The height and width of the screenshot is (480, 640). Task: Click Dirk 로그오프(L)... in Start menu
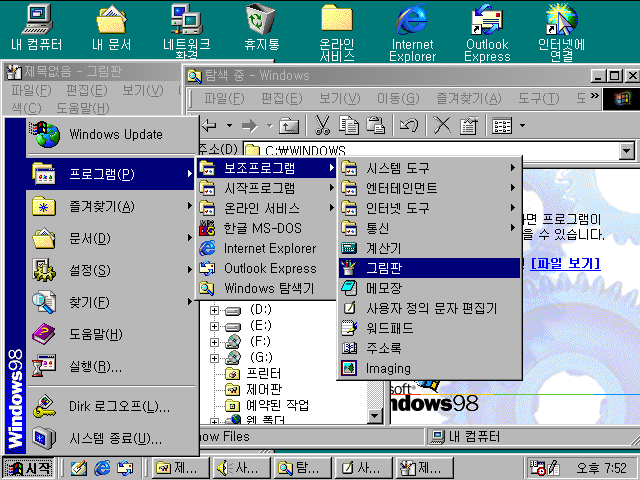click(x=111, y=406)
